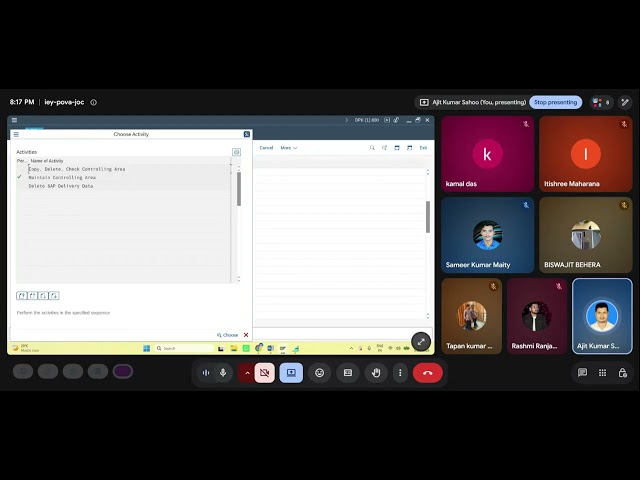Click the search magnifier in SAP toolbar

click(372, 148)
